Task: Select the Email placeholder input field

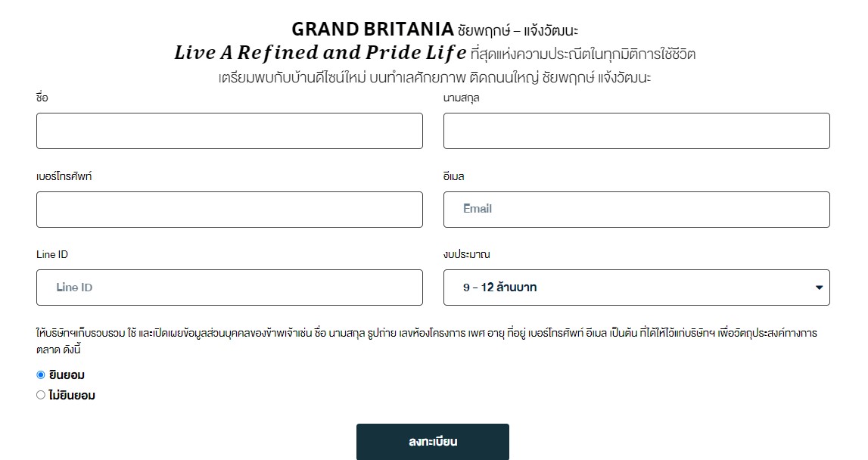Action: click(636, 210)
